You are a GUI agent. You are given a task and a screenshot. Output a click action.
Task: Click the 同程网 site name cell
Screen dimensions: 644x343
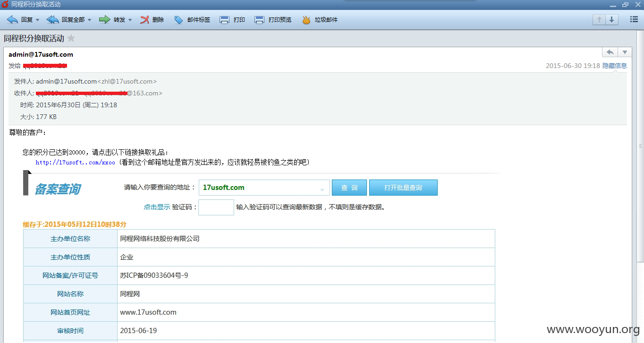coord(306,294)
